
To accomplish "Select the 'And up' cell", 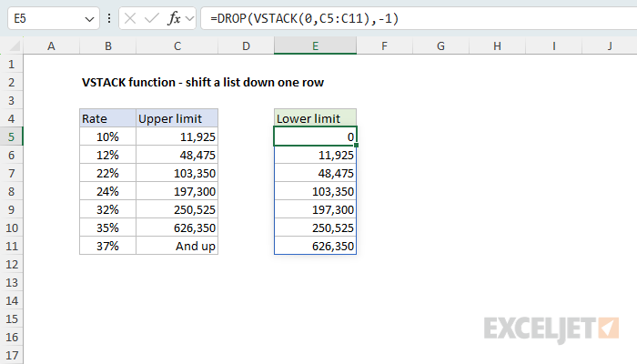I will (177, 247).
